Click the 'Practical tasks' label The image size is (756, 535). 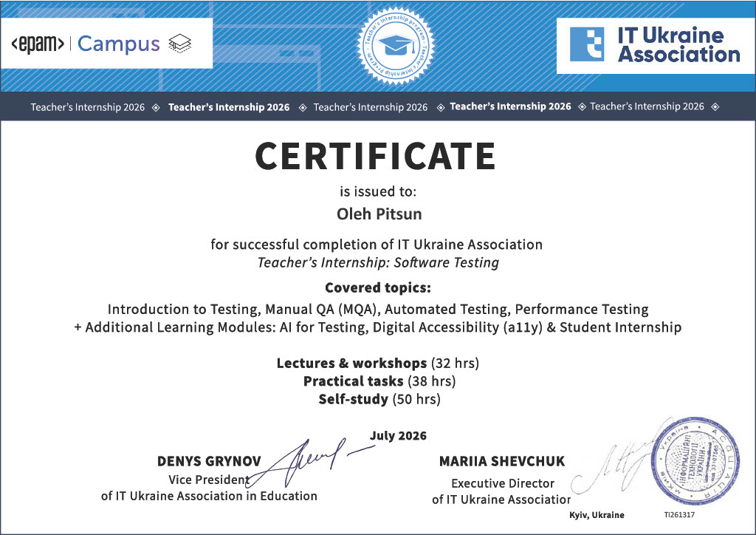353,381
